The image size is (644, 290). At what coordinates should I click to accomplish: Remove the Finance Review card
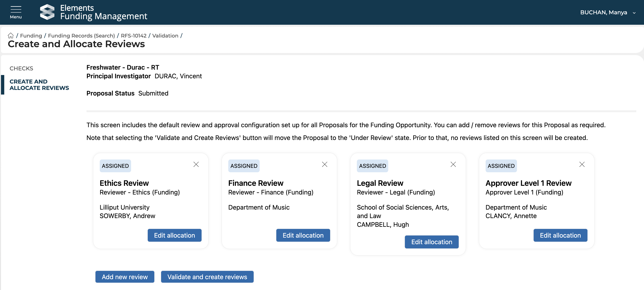pyautogui.click(x=325, y=165)
